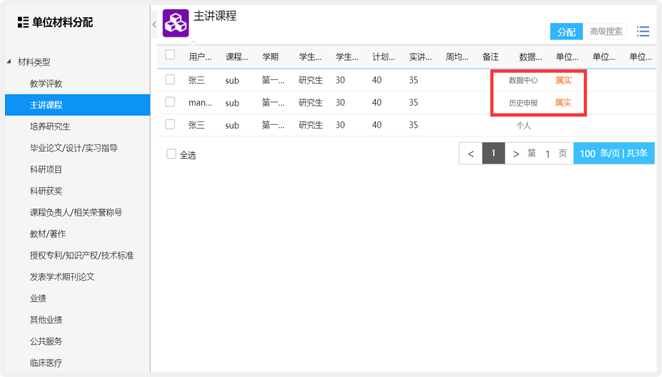The width and height of the screenshot is (662, 377).
Task: Click the 实讲... column header
Action: 421,57
